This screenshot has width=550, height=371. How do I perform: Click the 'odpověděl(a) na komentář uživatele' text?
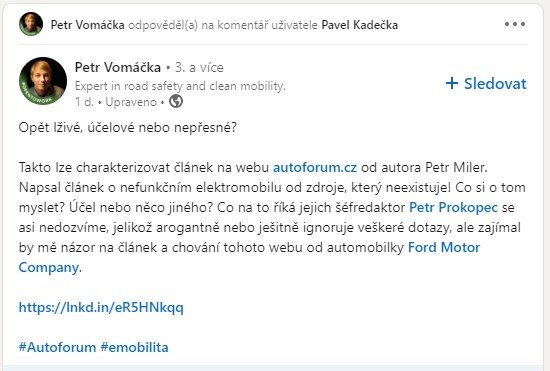tap(223, 25)
